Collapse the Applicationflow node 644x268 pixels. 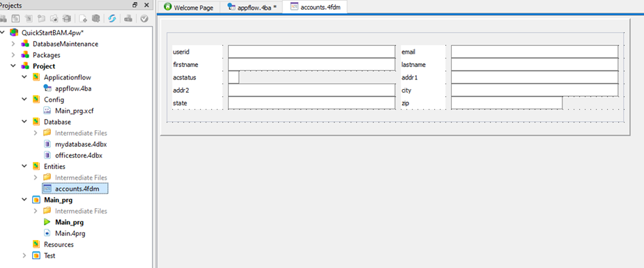point(24,77)
